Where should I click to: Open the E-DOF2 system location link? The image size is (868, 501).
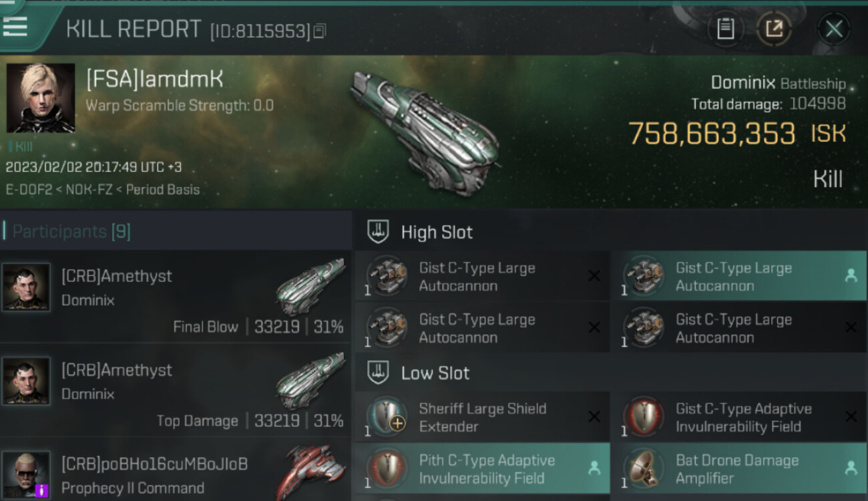point(29,190)
